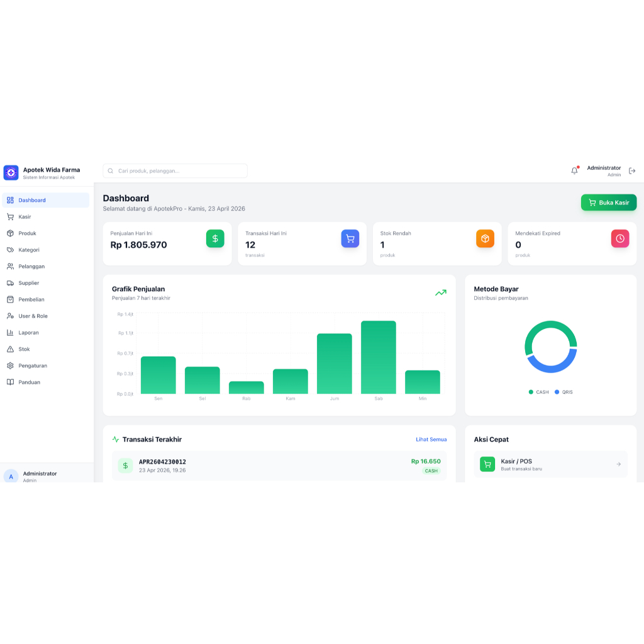Viewport: 644px width, 644px height.
Task: Click the orange box icon on Stok Rendah
Action: 485,238
